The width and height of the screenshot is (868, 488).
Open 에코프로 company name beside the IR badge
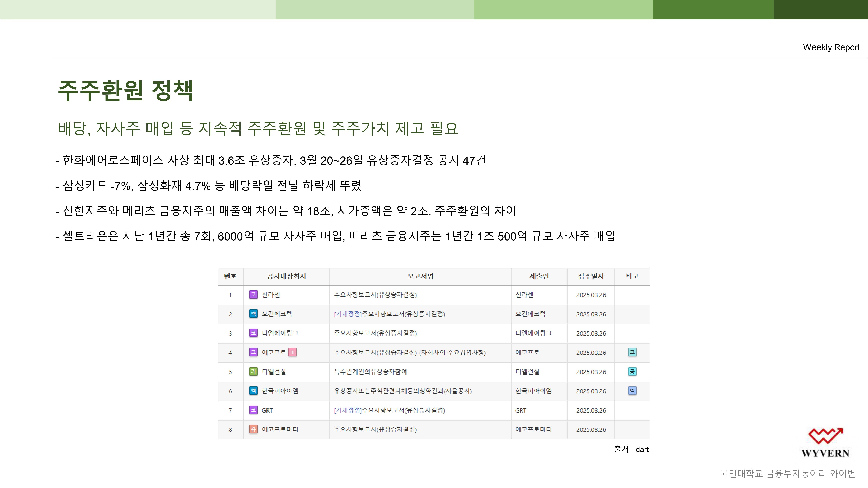(274, 352)
